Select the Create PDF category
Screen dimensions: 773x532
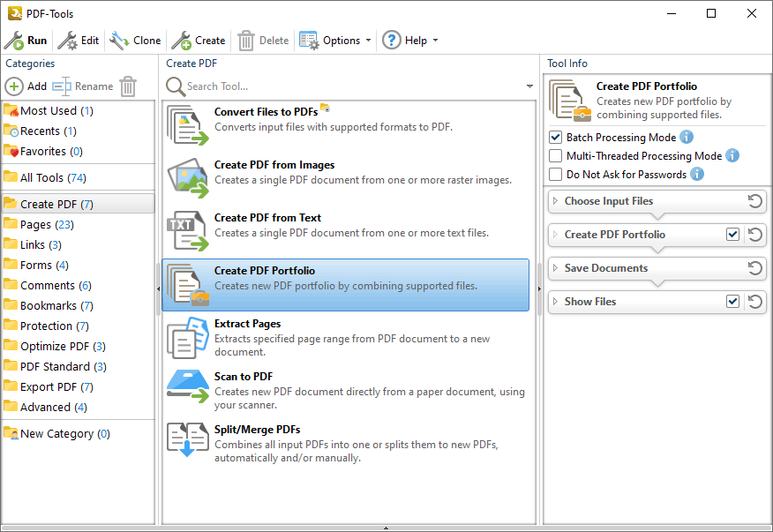(x=78, y=204)
